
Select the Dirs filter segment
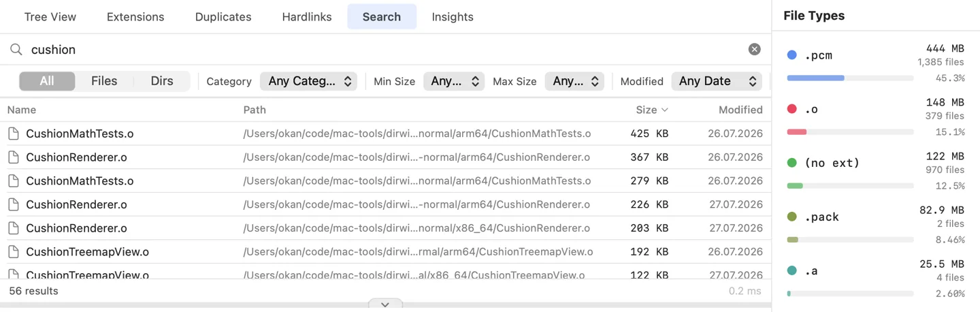coord(162,81)
